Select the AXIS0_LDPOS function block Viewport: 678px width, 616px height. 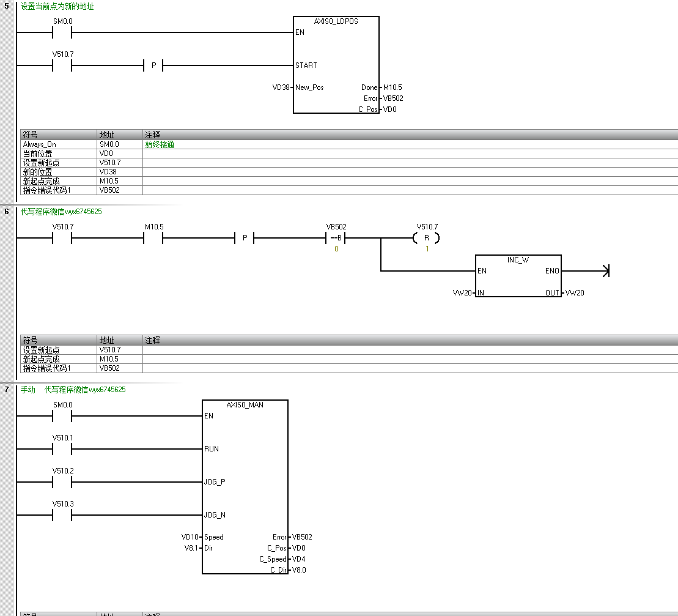point(336,64)
